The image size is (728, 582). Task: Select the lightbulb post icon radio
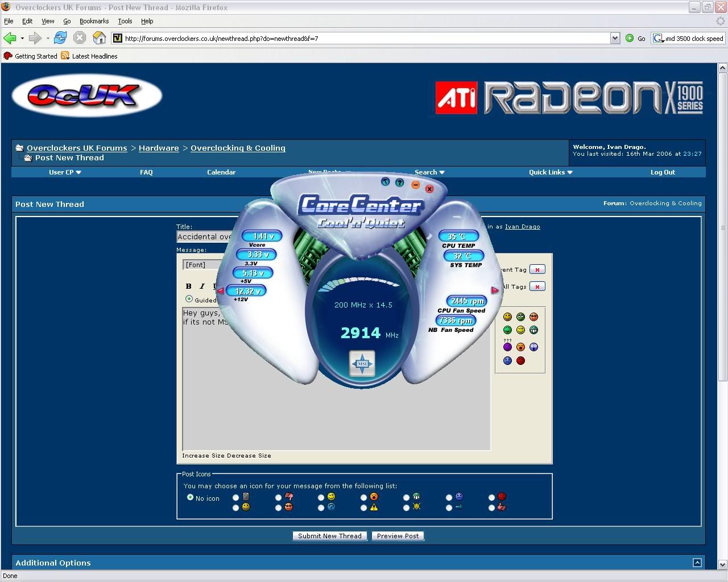click(406, 508)
